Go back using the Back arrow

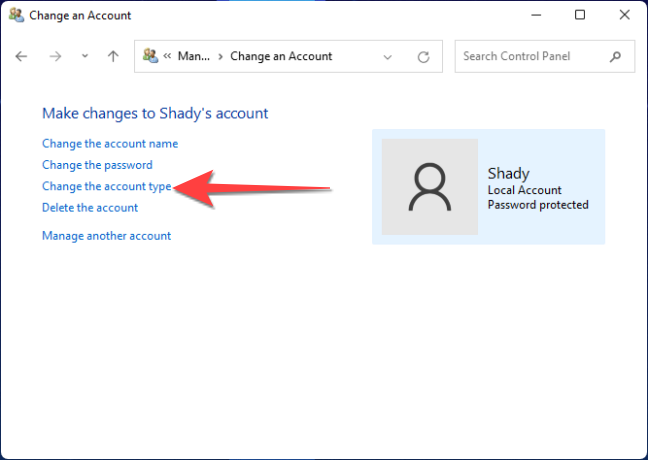point(22,57)
